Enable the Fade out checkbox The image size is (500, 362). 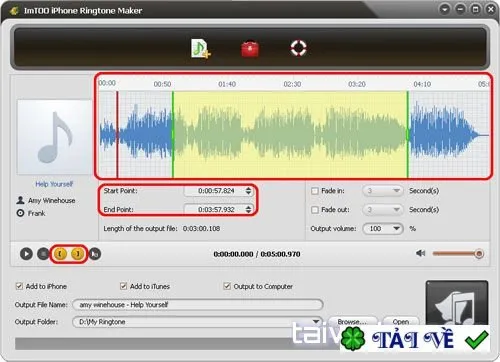[x=315, y=210]
